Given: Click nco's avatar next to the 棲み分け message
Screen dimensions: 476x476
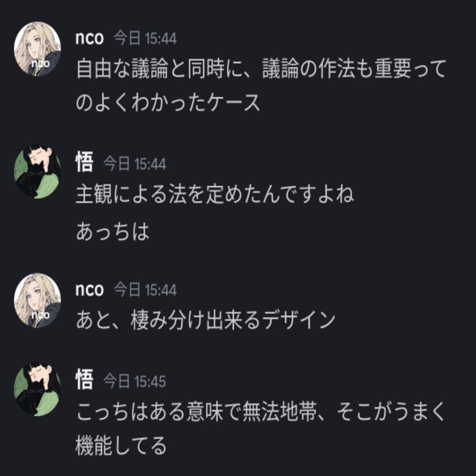Looking at the screenshot, I should click(x=37, y=300).
